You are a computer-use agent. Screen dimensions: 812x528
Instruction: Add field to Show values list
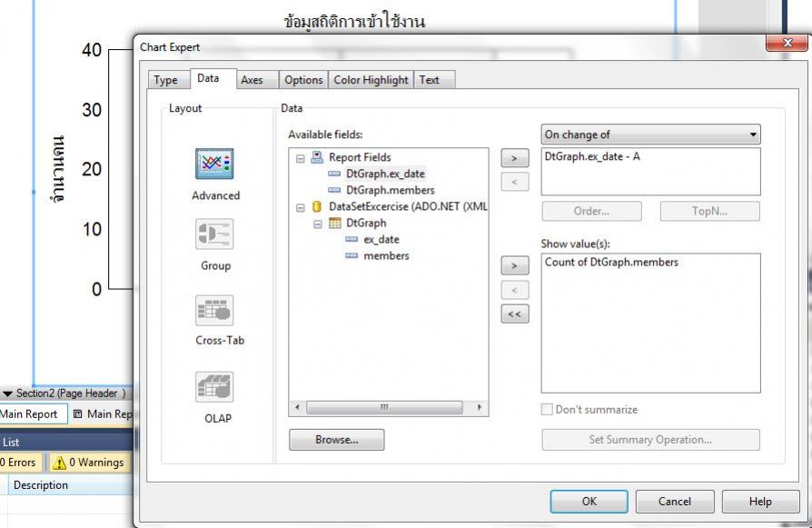tap(515, 265)
